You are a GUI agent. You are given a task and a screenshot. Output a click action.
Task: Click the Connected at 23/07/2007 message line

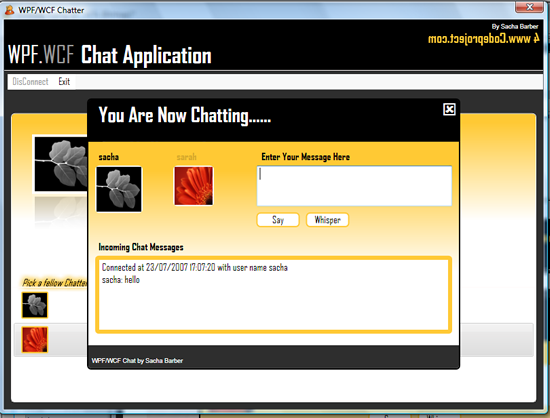click(x=195, y=268)
